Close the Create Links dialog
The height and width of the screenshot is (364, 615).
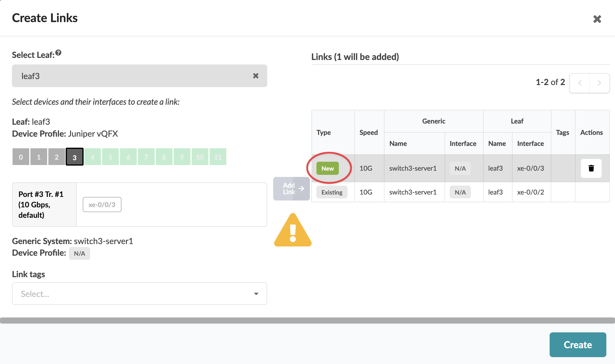coord(597,19)
